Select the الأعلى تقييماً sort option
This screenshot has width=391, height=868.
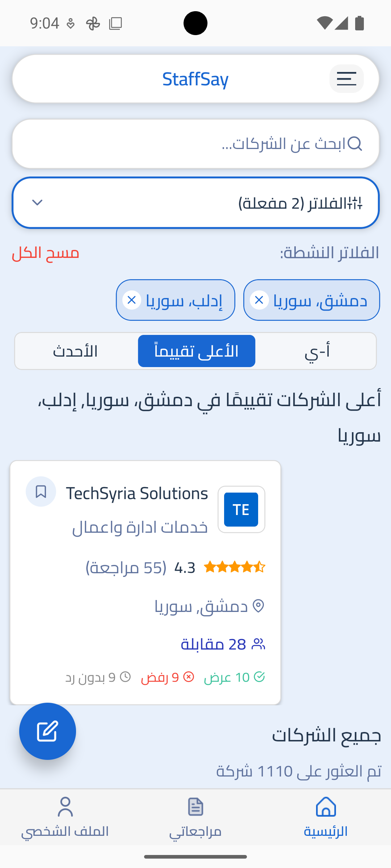[x=197, y=351]
